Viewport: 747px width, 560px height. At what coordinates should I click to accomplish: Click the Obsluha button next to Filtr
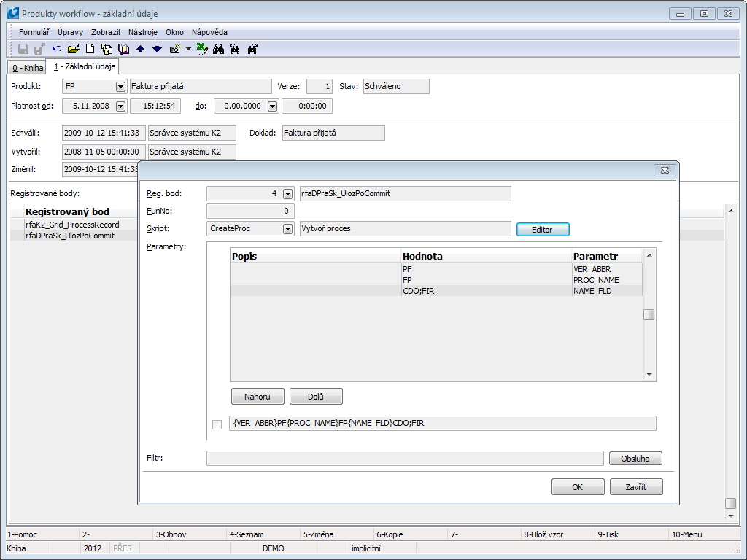635,459
